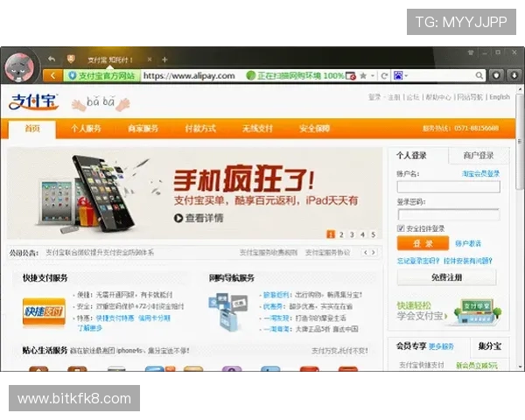Screen dimensions: 525x420
Task: Click the address bar URL https://www.alipay.com
Action: coord(189,76)
